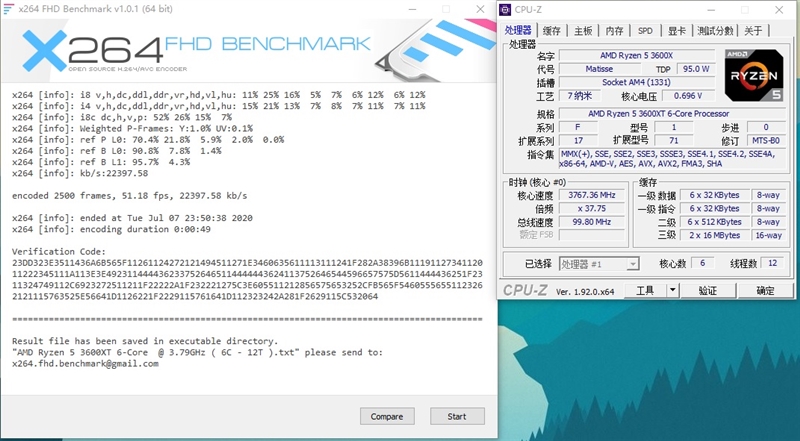Close the CPU-Z window
Image resolution: width=800 pixels, height=441 pixels.
point(779,10)
